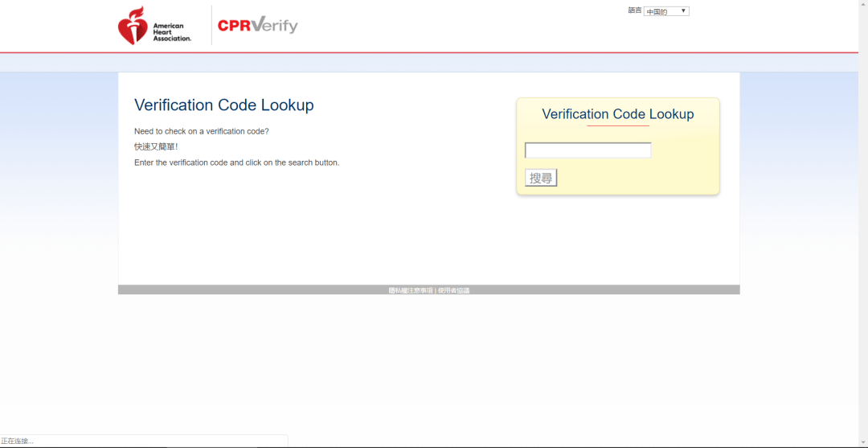Click the Enter the verification code instruction text

[x=237, y=162]
